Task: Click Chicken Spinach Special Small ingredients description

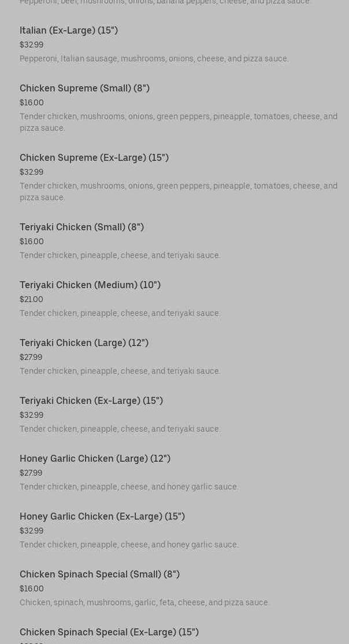Action: coord(144,602)
